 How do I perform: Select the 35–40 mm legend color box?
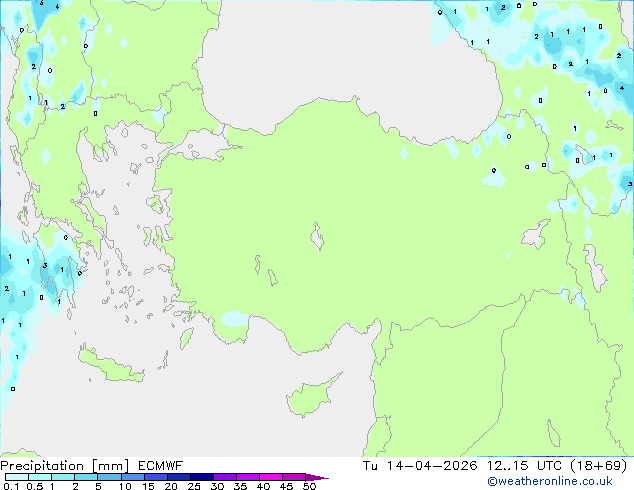tap(247, 477)
